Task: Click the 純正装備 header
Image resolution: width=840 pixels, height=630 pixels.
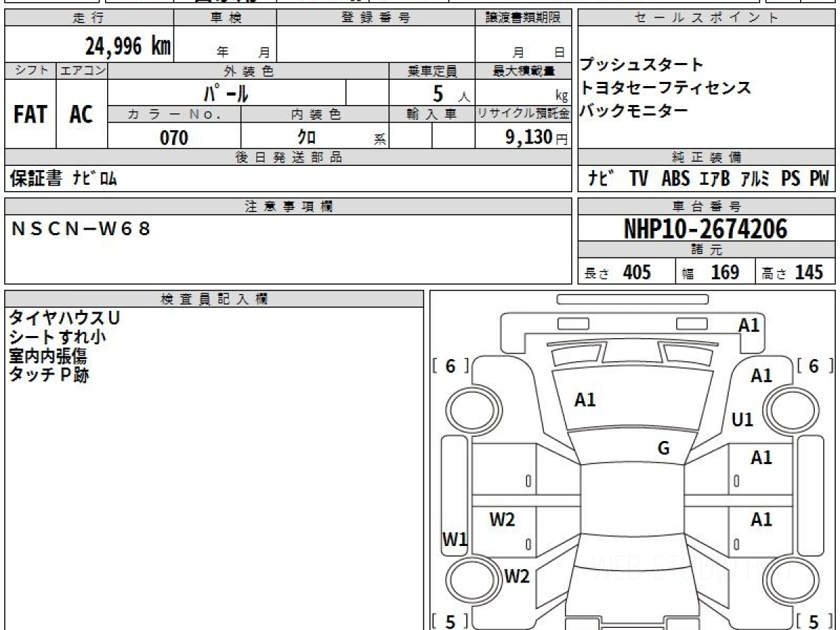Action: click(x=707, y=157)
